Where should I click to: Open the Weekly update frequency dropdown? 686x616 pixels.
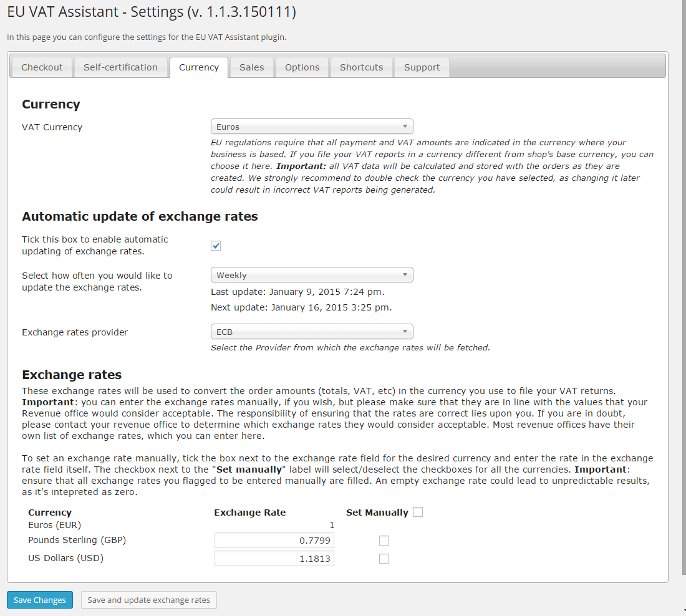point(312,275)
